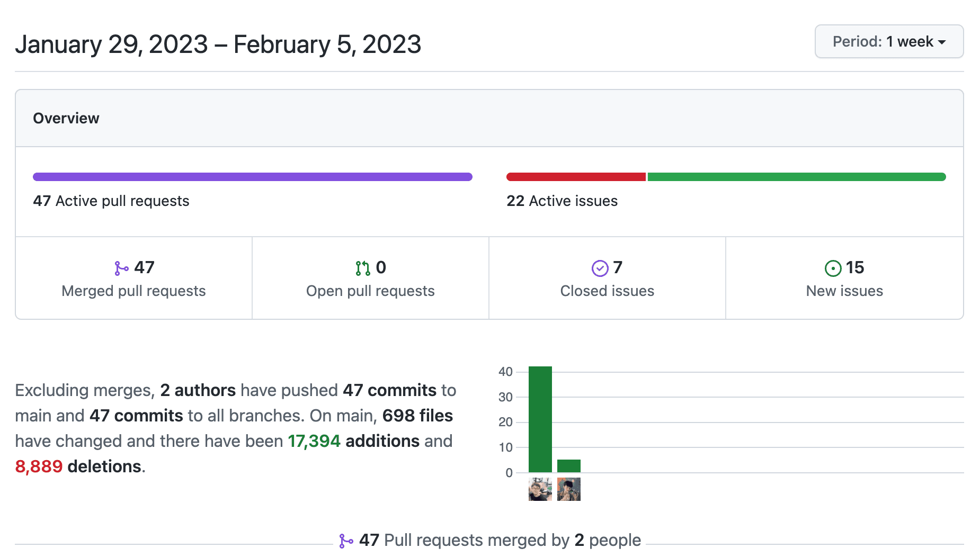980x557 pixels.
Task: Click merge icon in 'Pull requests merged by' heading
Action: (x=346, y=541)
